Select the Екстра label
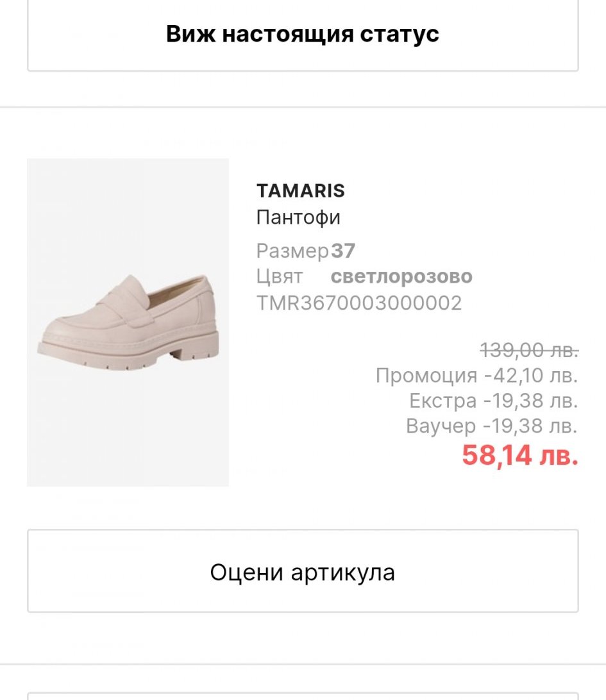This screenshot has width=606, height=700. (442, 401)
